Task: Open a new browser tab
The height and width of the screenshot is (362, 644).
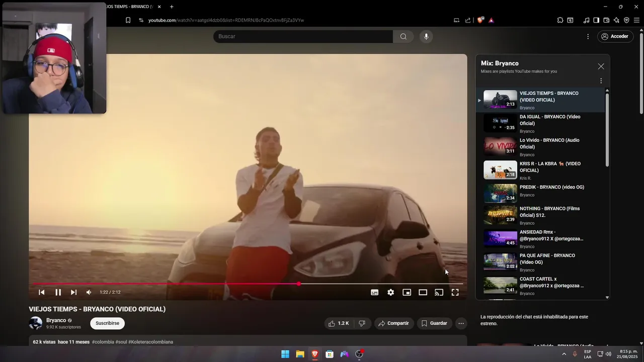Action: click(x=172, y=7)
